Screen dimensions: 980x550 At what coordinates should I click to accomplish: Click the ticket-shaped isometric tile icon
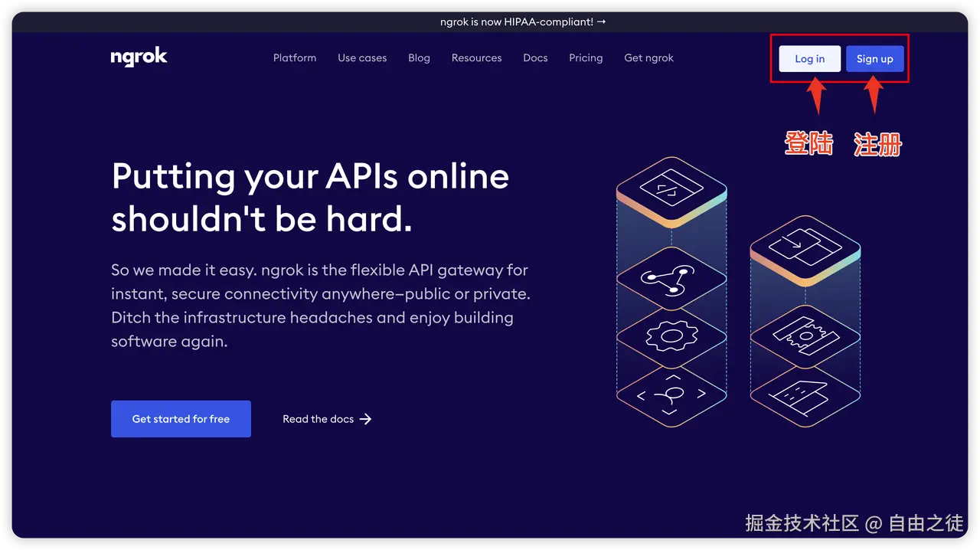point(805,337)
